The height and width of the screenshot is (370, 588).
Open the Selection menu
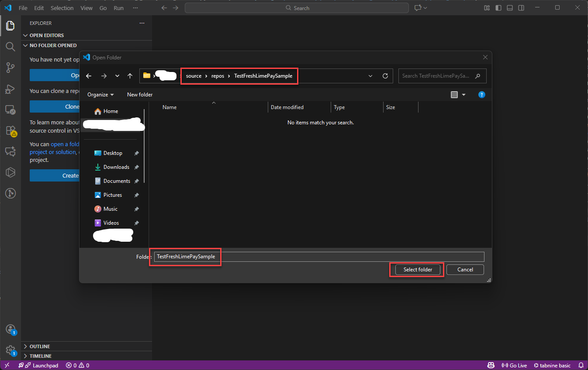[62, 8]
